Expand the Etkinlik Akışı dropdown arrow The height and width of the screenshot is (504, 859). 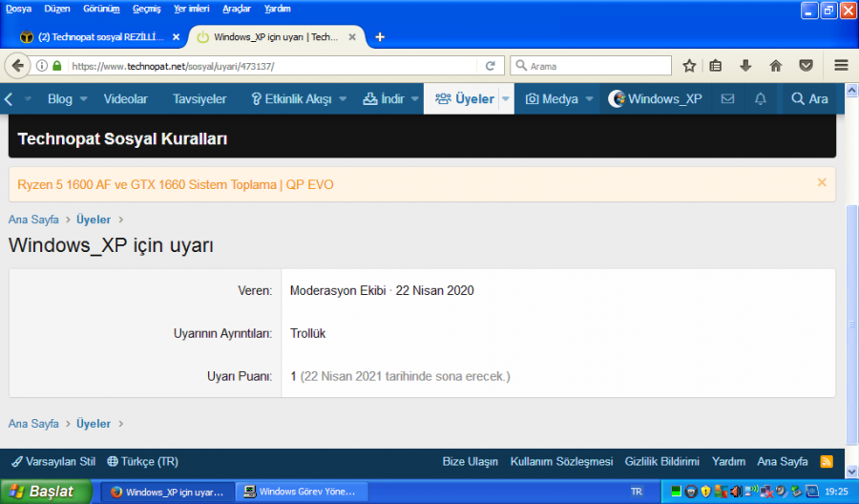[343, 99]
